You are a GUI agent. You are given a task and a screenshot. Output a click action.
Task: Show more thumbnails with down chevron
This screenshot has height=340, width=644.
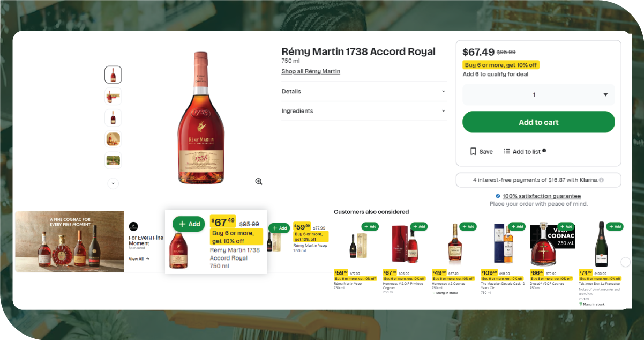(x=113, y=183)
